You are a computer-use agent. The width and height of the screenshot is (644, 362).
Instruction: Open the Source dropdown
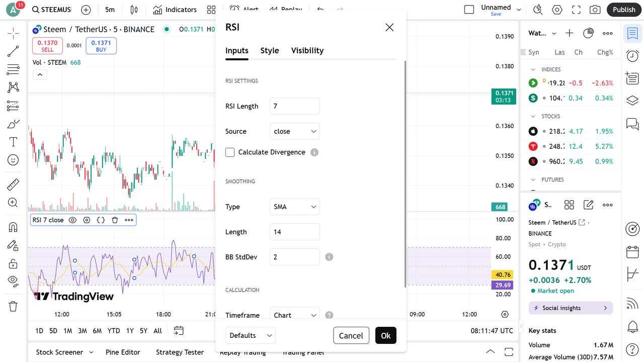tap(295, 131)
